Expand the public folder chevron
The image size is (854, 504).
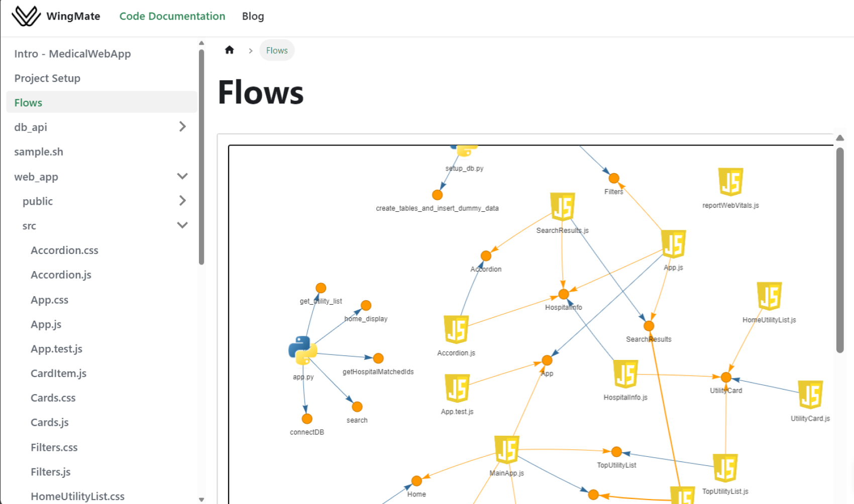coord(182,201)
